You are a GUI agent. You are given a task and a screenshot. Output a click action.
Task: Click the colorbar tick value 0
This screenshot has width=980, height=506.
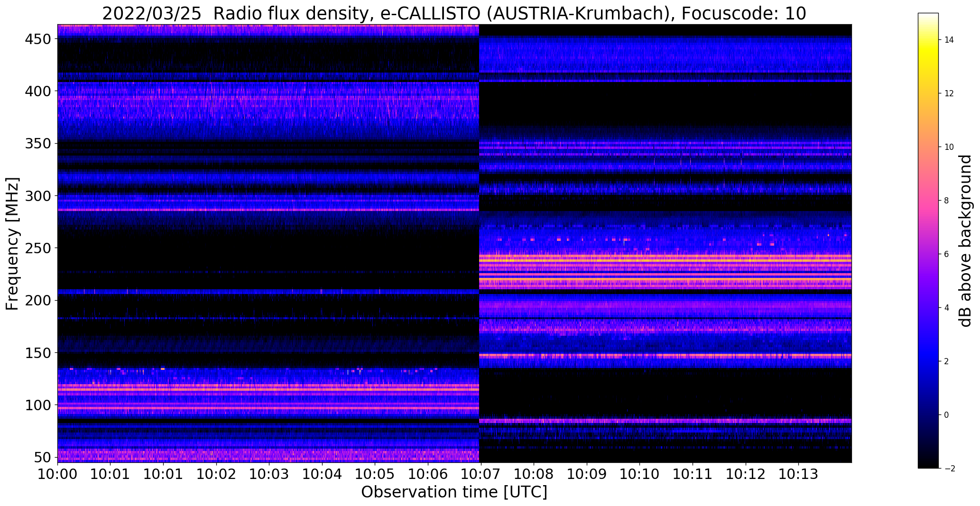(946, 415)
